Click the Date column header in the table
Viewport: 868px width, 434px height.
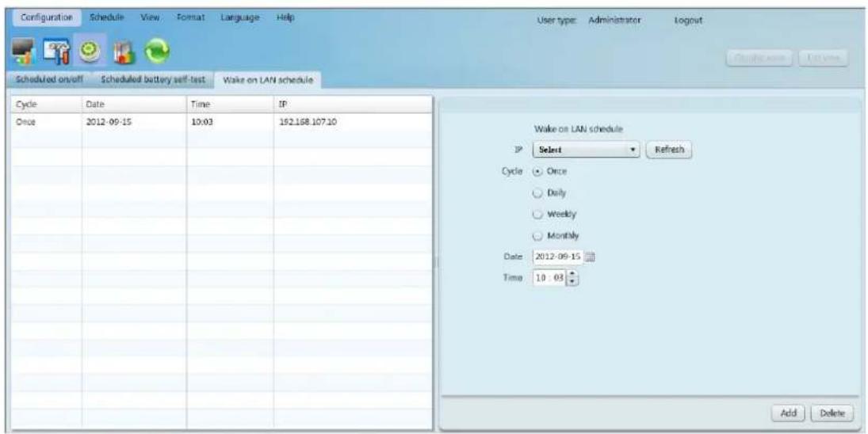(x=134, y=105)
